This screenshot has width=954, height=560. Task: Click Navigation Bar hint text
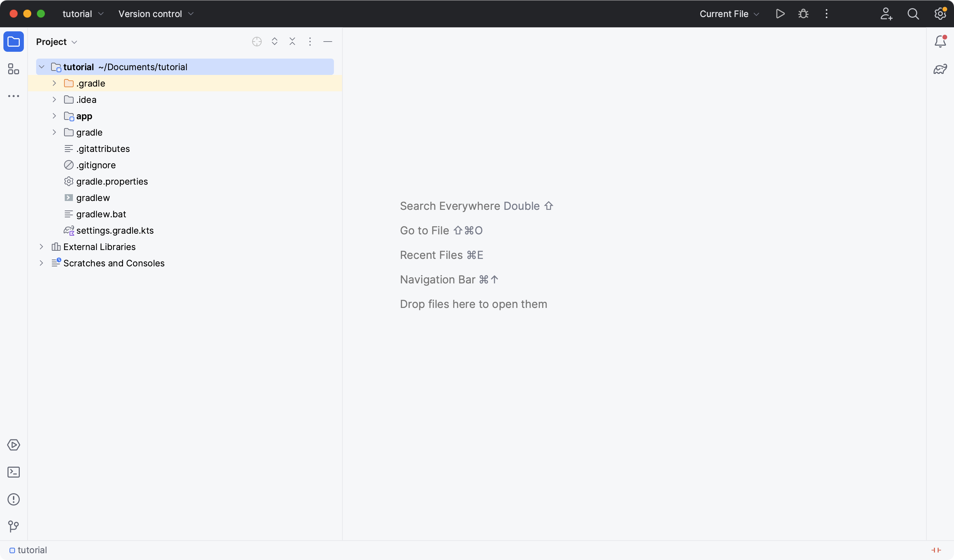coord(449,280)
